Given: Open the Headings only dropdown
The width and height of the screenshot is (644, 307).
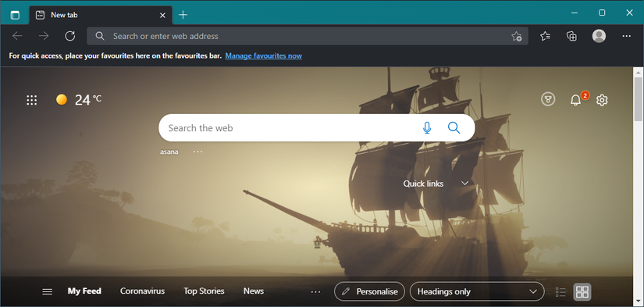Looking at the screenshot, I should point(477,291).
